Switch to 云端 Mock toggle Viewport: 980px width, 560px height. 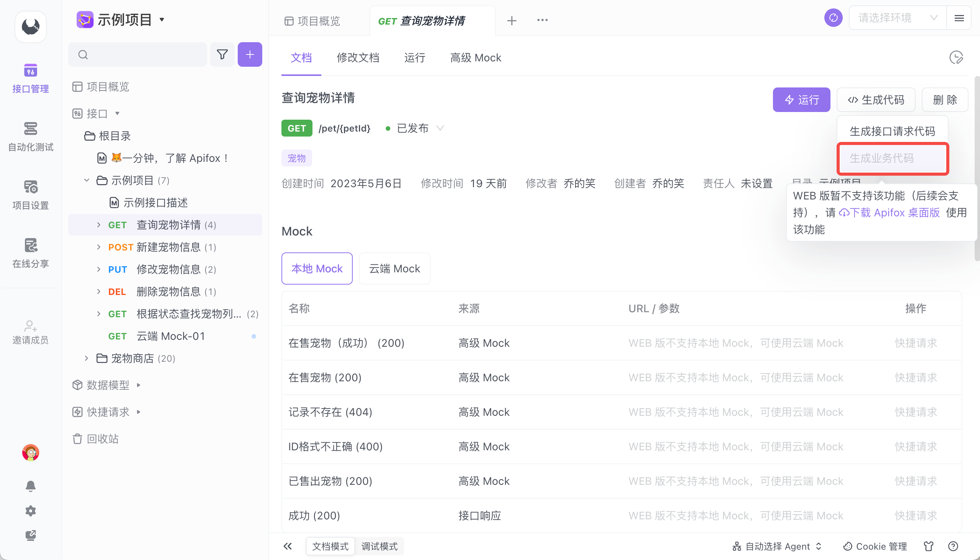394,268
